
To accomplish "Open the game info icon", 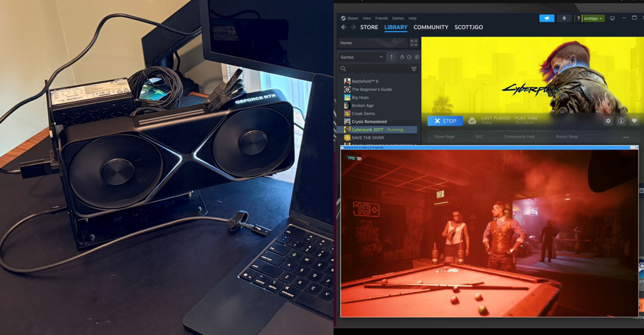I will tap(621, 121).
